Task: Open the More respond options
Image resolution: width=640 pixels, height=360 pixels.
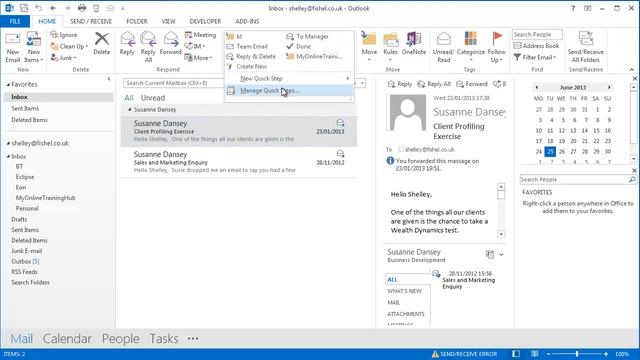Action: tap(198, 58)
